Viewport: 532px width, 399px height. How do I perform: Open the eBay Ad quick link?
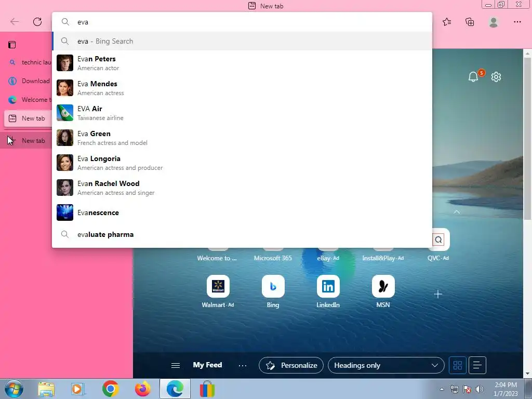(x=328, y=258)
